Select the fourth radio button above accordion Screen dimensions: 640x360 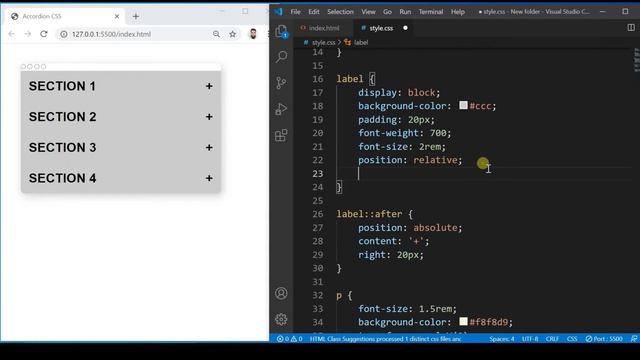coord(43,67)
